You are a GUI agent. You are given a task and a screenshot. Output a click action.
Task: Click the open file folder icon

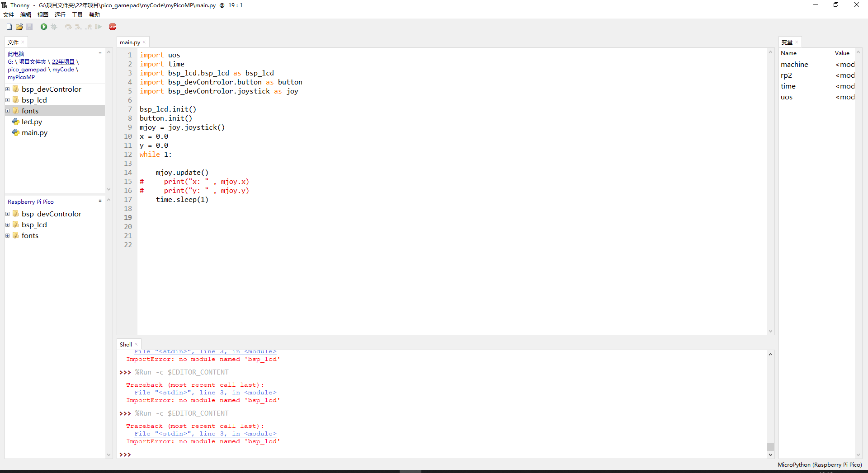(x=19, y=27)
